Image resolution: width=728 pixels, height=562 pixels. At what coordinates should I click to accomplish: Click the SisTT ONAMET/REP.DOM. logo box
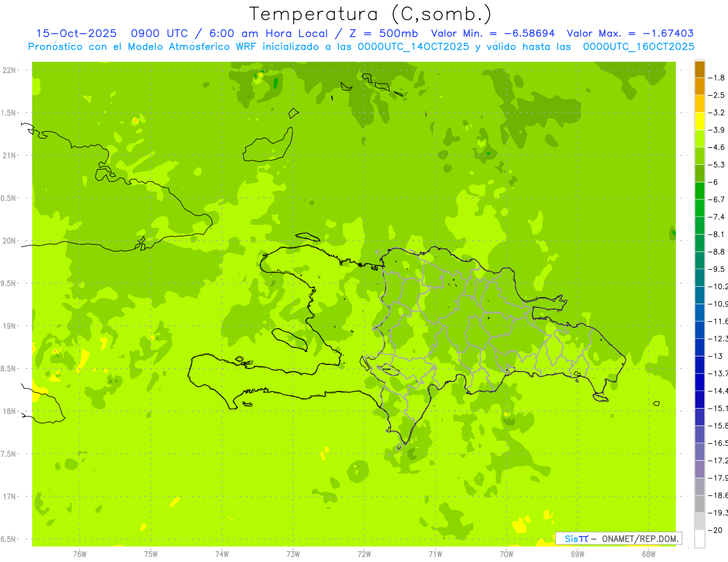pos(618,538)
